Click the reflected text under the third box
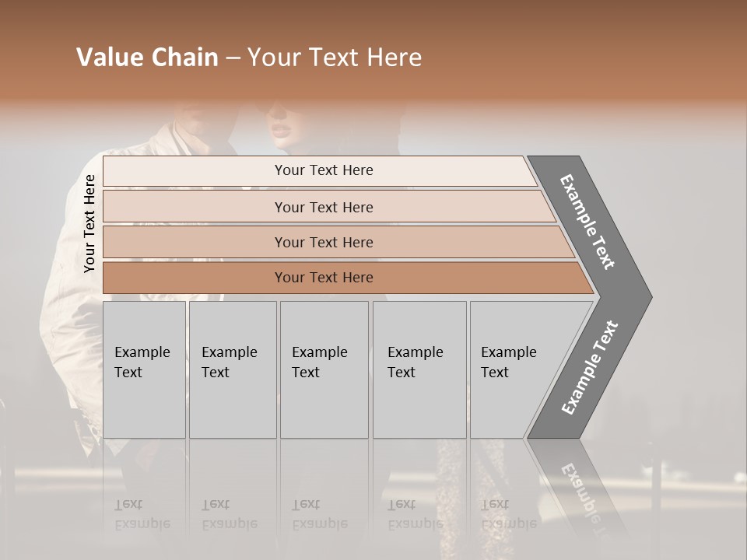 point(320,514)
